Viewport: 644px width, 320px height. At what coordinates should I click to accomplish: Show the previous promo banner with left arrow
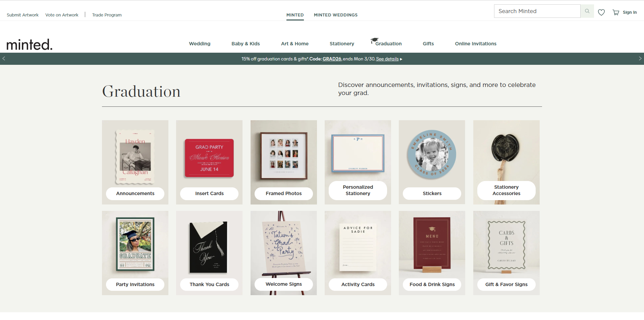4,58
